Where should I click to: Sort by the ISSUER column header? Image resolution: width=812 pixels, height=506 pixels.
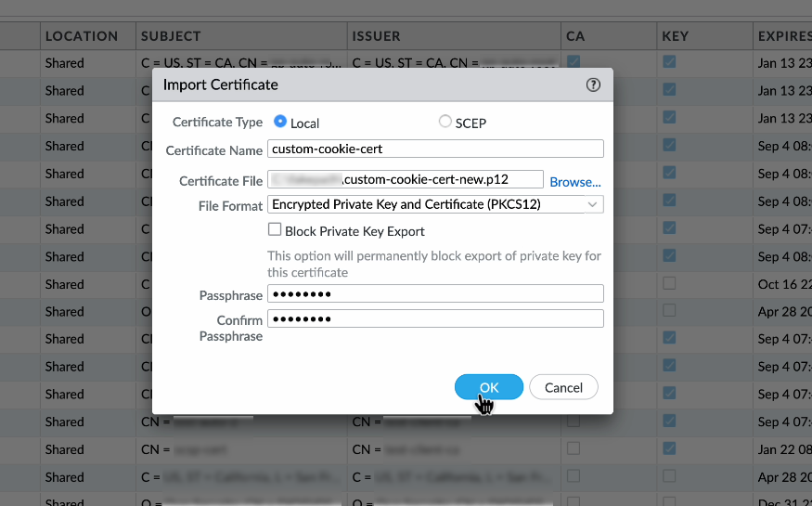point(377,36)
